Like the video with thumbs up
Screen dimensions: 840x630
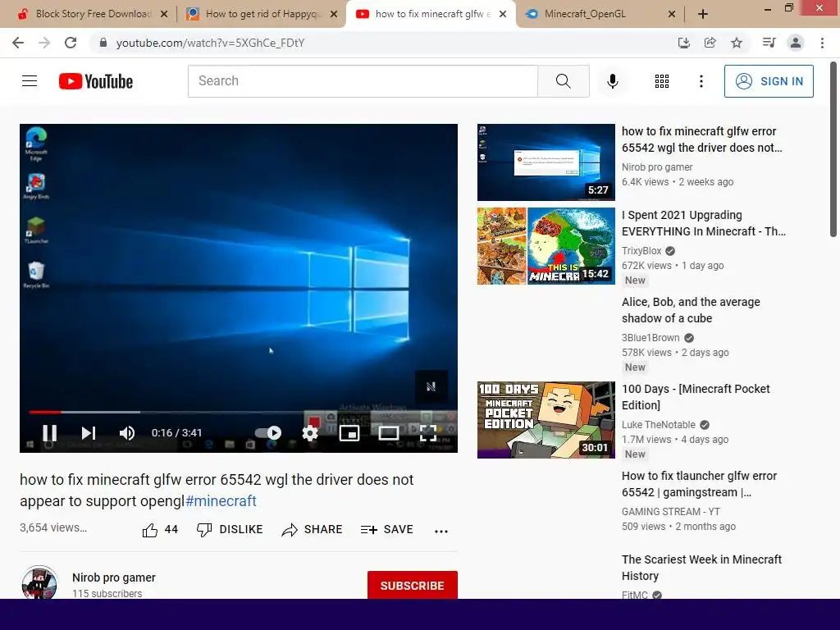160,530
